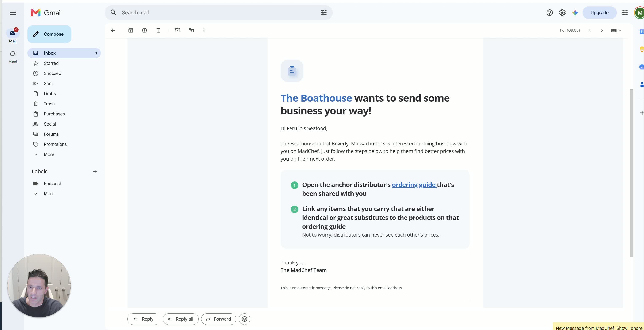644x330 pixels.
Task: Open the Google apps grid
Action: click(625, 12)
